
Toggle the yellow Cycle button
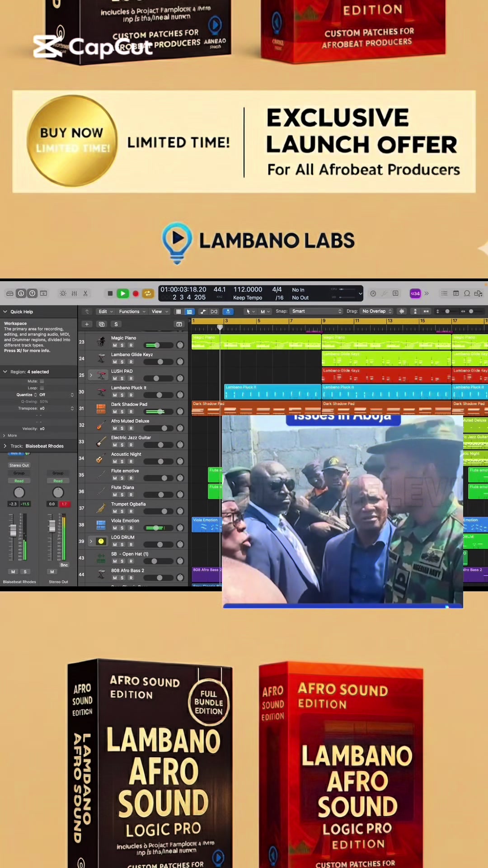(x=148, y=293)
